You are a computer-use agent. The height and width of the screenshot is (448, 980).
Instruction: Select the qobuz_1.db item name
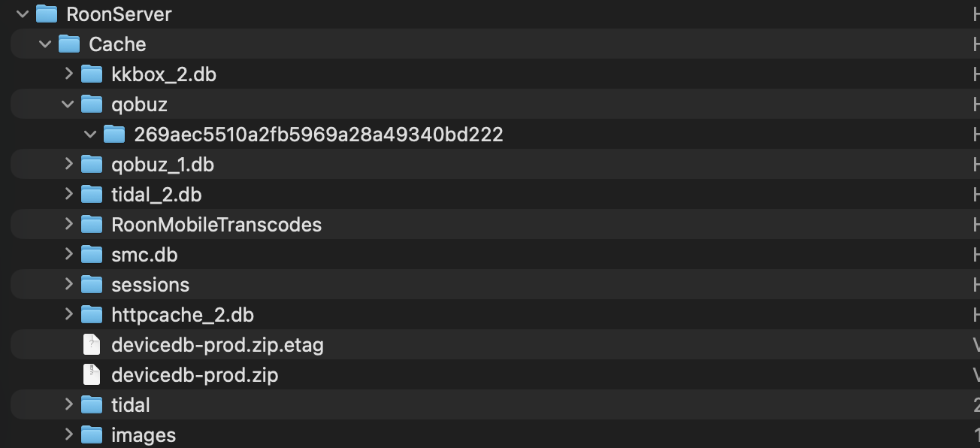162,165
